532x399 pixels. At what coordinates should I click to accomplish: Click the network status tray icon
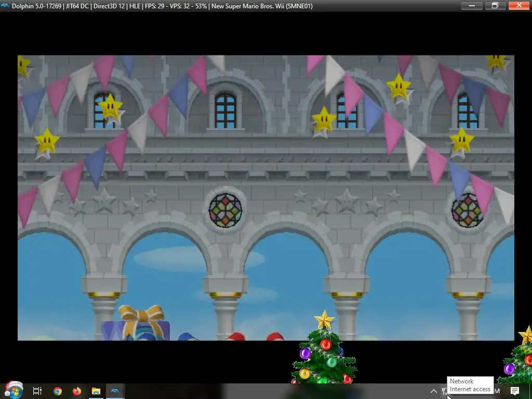[445, 391]
